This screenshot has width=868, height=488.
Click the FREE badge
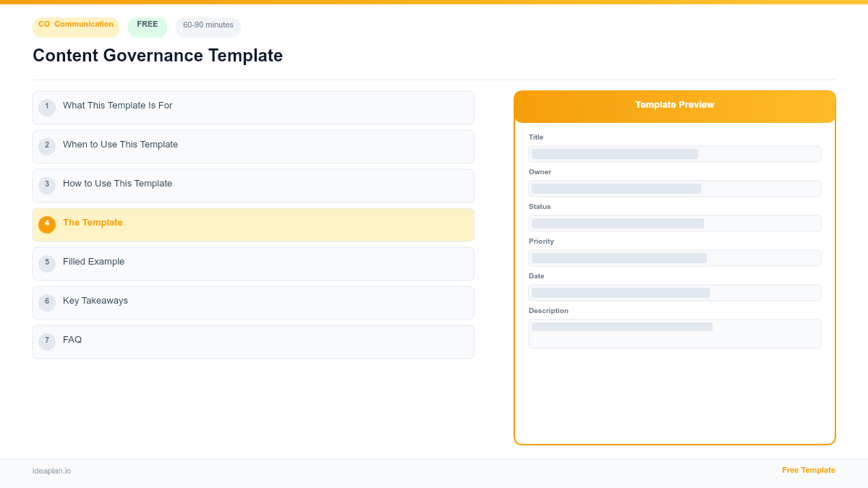147,25
